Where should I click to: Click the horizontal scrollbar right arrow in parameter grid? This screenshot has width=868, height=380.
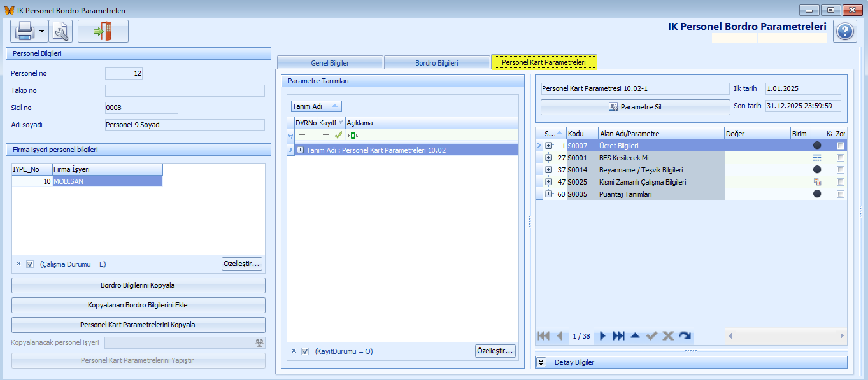click(842, 335)
